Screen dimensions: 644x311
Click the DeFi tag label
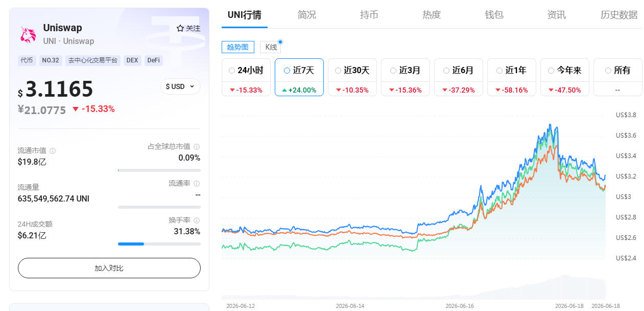[153, 60]
